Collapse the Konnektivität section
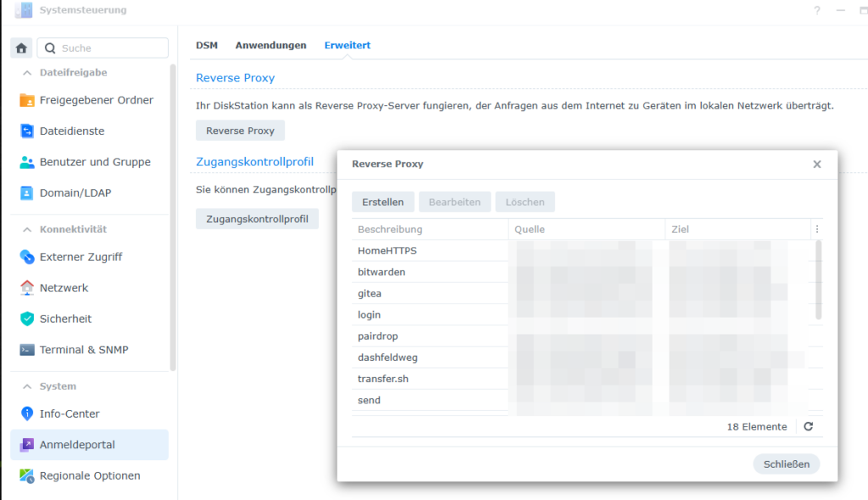The height and width of the screenshot is (500, 868). click(26, 230)
